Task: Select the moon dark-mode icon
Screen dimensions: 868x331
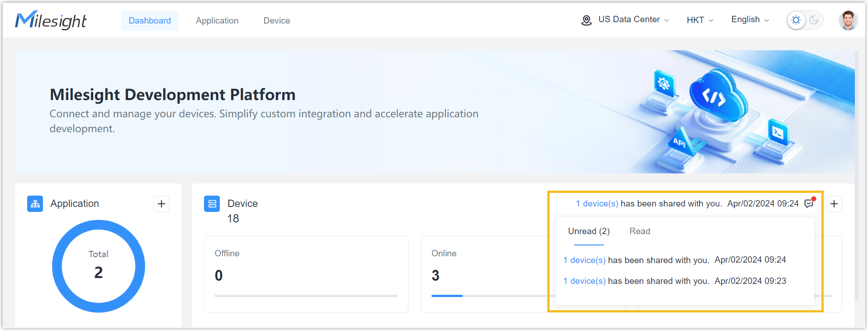Action: 814,20
